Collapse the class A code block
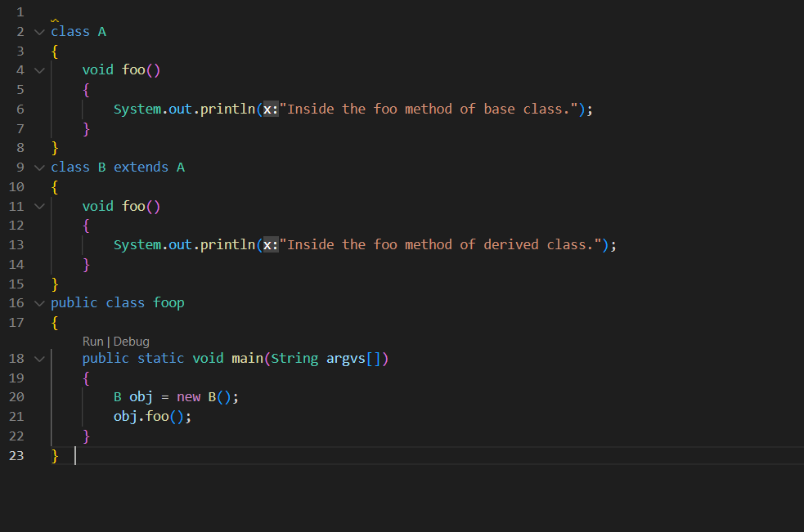 [x=38, y=31]
